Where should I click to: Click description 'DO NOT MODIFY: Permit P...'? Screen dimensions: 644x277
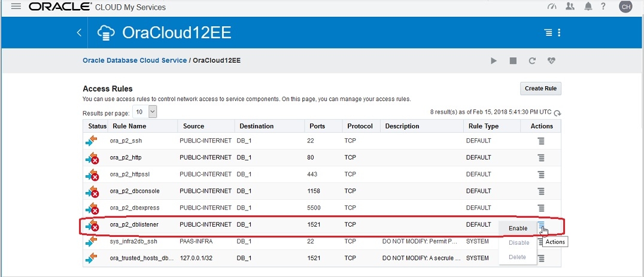pyautogui.click(x=420, y=242)
